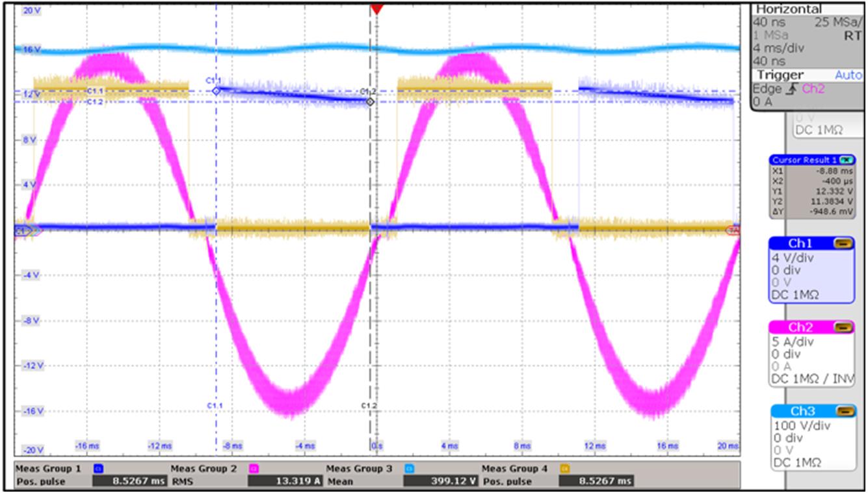868x493 pixels.
Task: Open the Trigger settings label
Action: click(780, 75)
